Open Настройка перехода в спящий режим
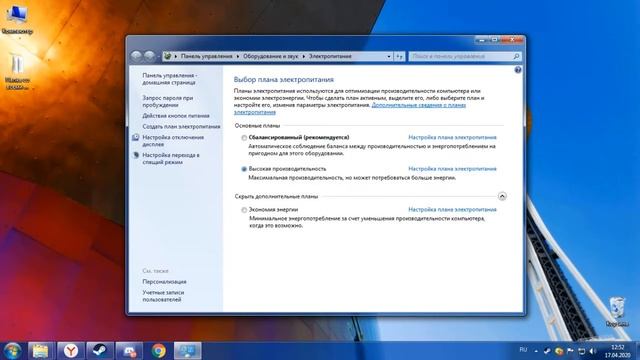This screenshot has width=640, height=360. tap(171, 159)
